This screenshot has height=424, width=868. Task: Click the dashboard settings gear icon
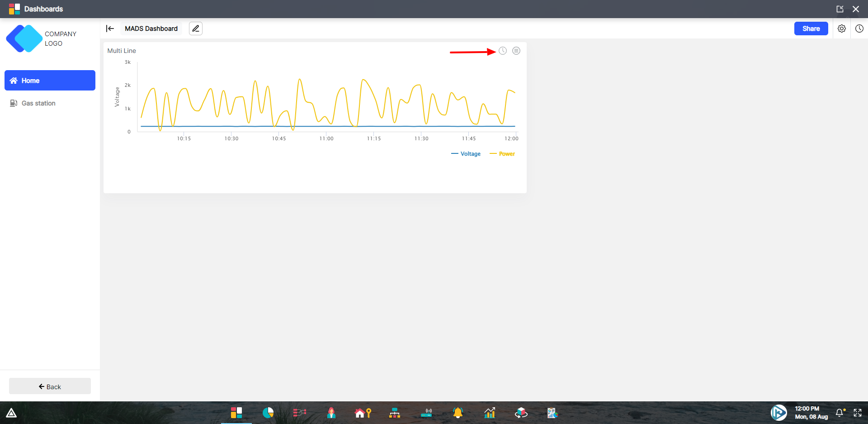point(842,29)
